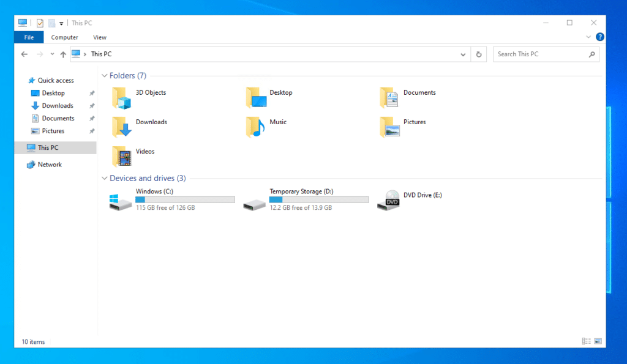
Task: Open the File menu
Action: [x=29, y=37]
